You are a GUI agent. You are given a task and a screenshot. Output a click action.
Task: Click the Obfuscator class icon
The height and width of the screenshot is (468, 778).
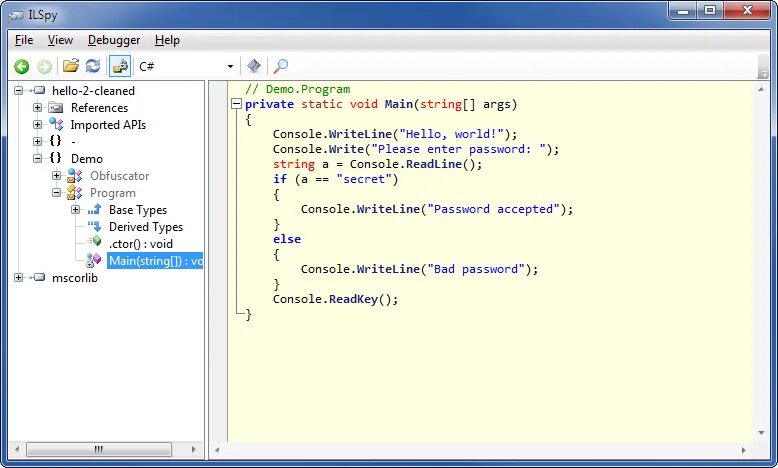click(x=75, y=175)
